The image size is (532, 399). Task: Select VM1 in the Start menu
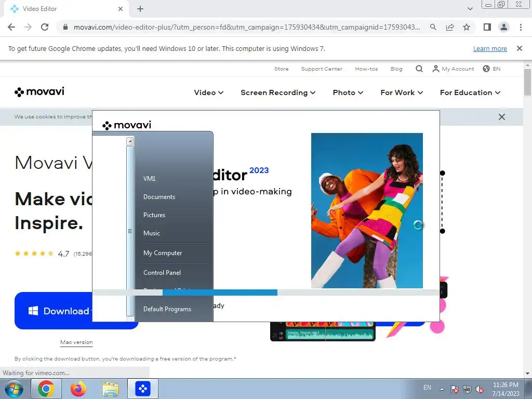point(149,179)
